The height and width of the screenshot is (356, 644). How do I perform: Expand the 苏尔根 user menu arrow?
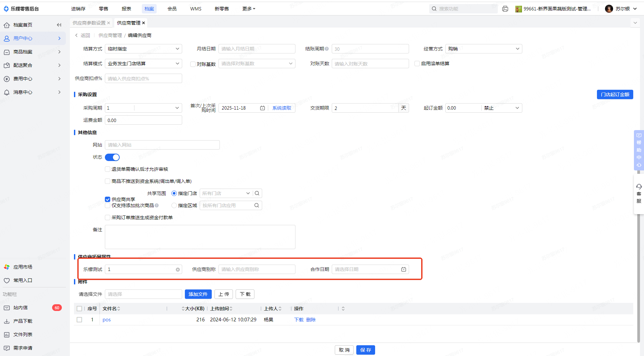(x=635, y=9)
